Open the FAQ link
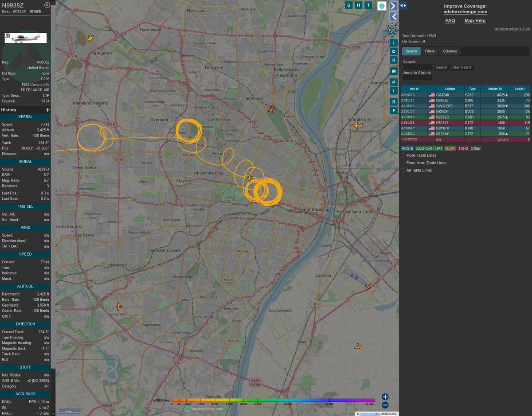532x416 pixels. click(450, 21)
